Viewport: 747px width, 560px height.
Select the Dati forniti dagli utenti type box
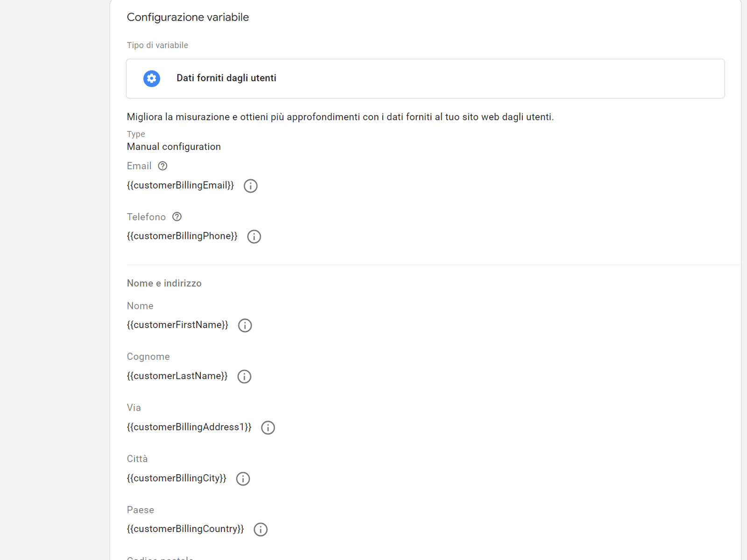coord(425,78)
